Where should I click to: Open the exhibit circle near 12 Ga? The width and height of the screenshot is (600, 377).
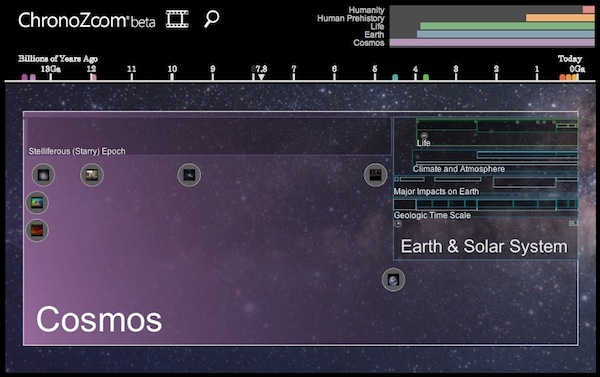pos(92,175)
